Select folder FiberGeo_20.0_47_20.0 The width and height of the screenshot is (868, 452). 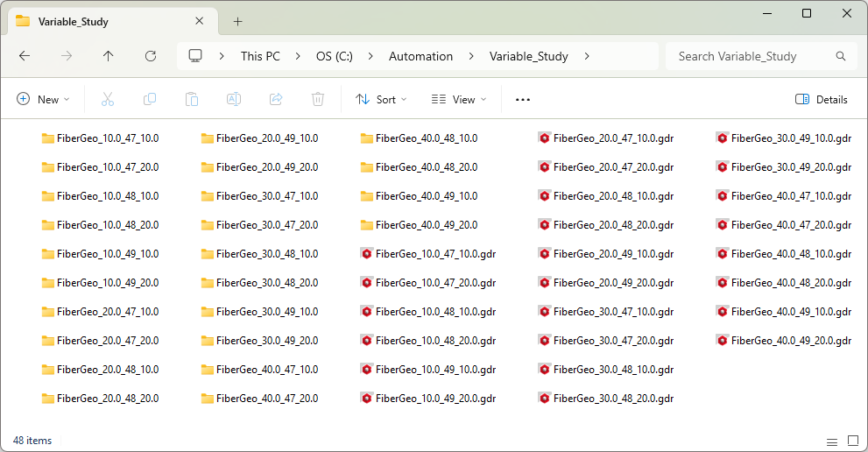pyautogui.click(x=100, y=341)
